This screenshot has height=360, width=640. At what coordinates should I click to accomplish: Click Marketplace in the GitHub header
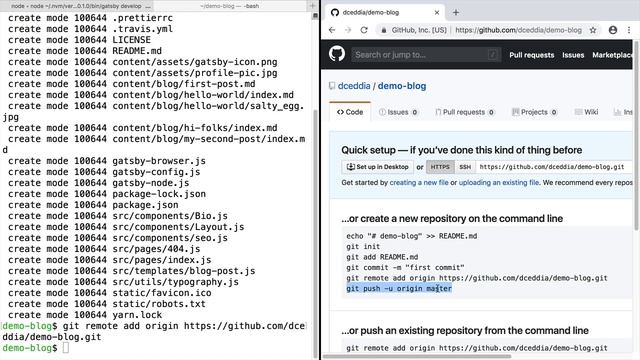612,55
